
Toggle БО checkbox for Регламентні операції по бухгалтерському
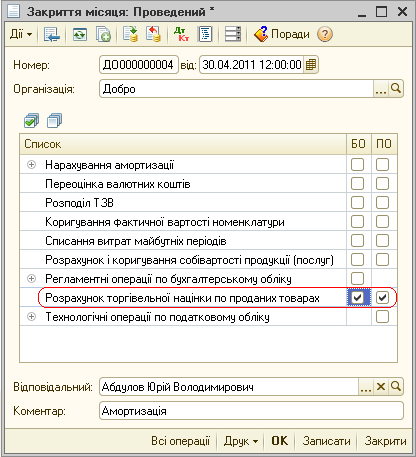pyautogui.click(x=358, y=278)
